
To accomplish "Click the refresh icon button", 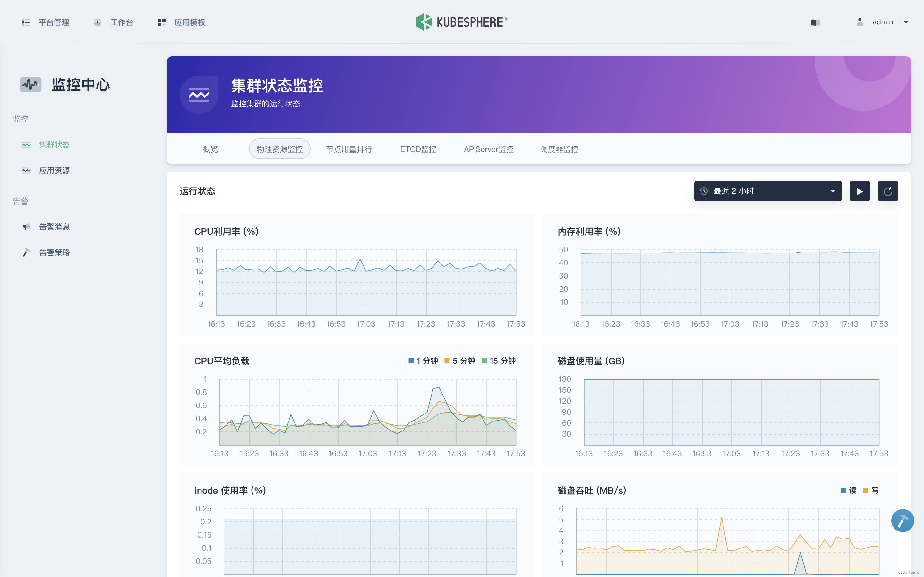I will click(x=887, y=191).
